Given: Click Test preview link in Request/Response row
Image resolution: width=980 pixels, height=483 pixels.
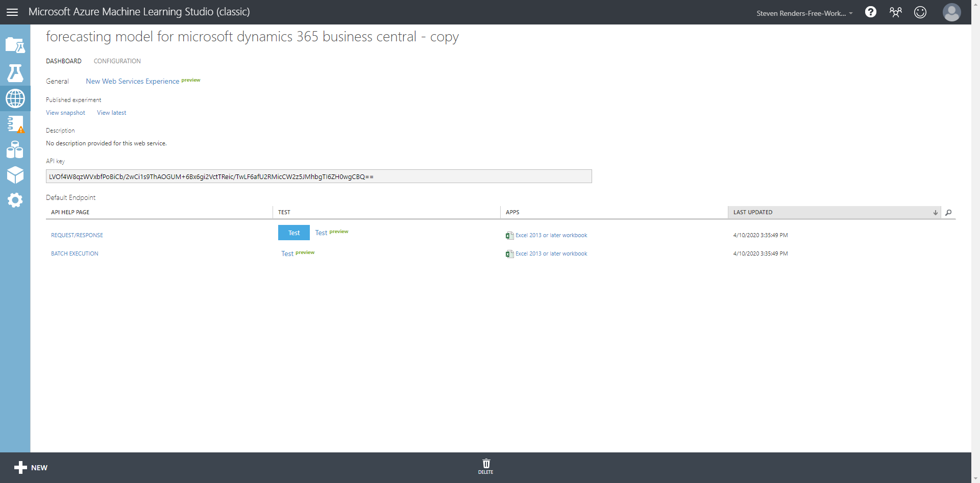Looking at the screenshot, I should [332, 233].
